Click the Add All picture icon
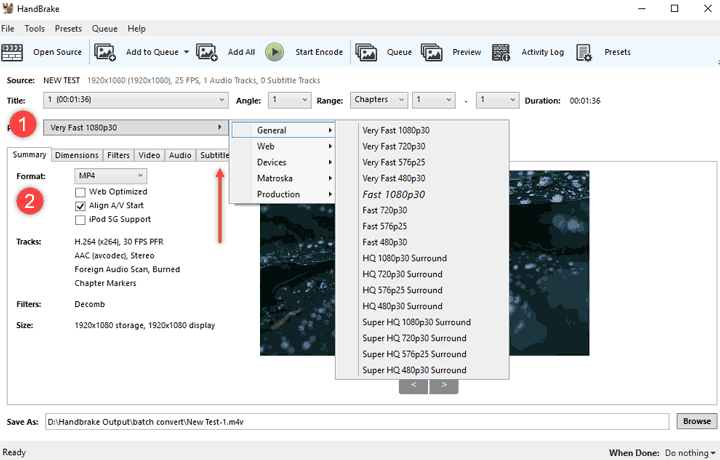Image resolution: width=720 pixels, height=460 pixels. click(207, 52)
